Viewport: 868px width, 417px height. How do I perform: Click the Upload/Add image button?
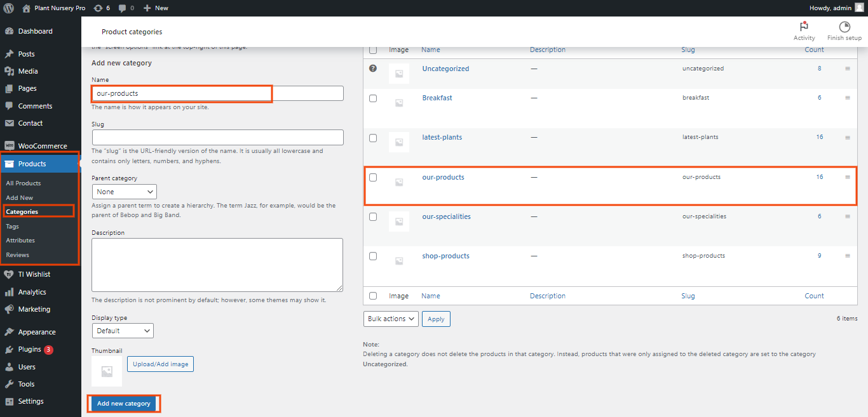click(x=160, y=364)
